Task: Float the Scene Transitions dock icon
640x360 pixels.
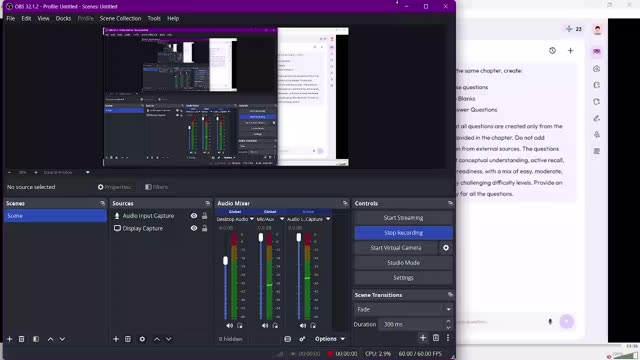Action: coord(450,295)
